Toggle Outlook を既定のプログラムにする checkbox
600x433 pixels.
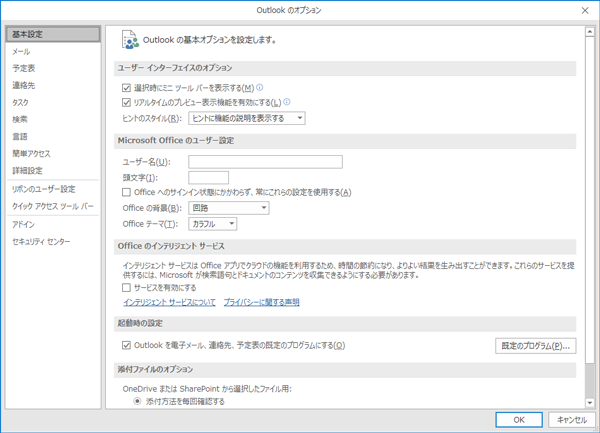[x=126, y=345]
